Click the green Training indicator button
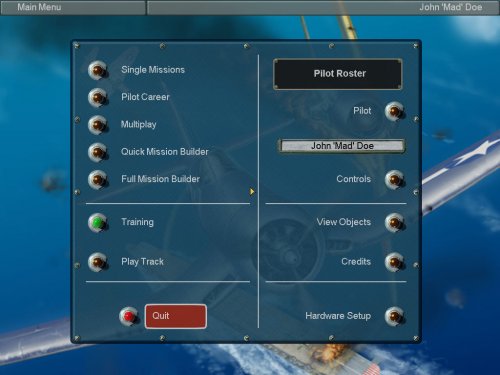The image size is (500, 375). (98, 222)
